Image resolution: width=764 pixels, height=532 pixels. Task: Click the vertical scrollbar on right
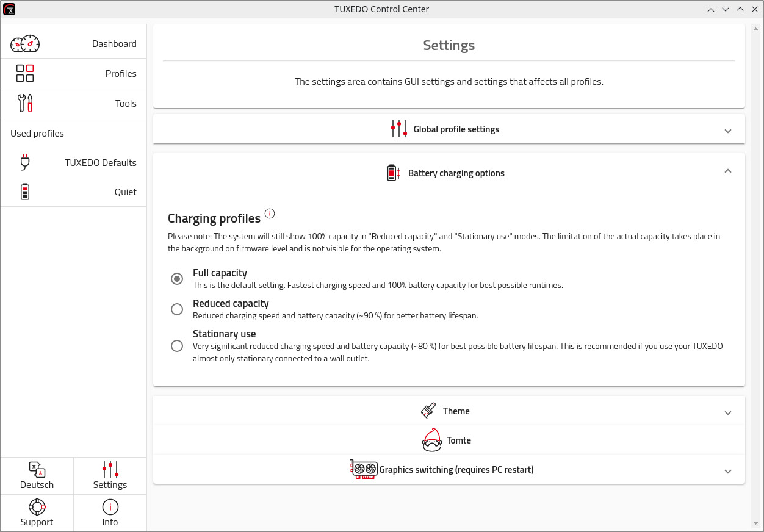pos(755,275)
